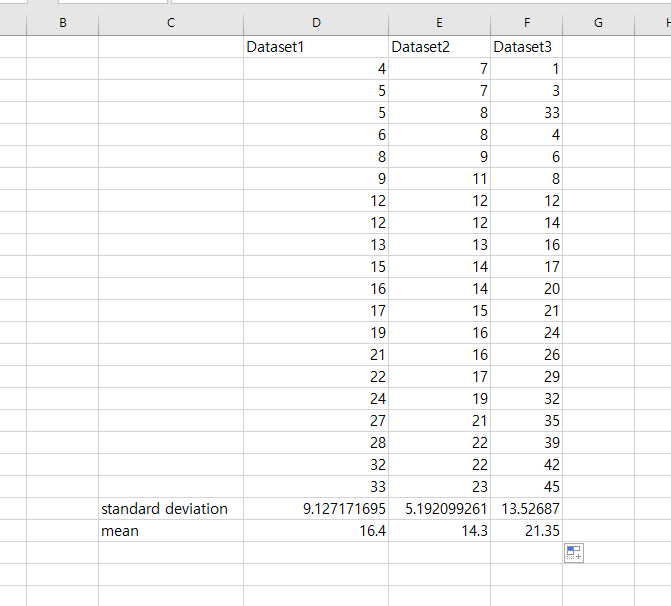Select column C header
The height and width of the screenshot is (606, 671).
[x=171, y=23]
